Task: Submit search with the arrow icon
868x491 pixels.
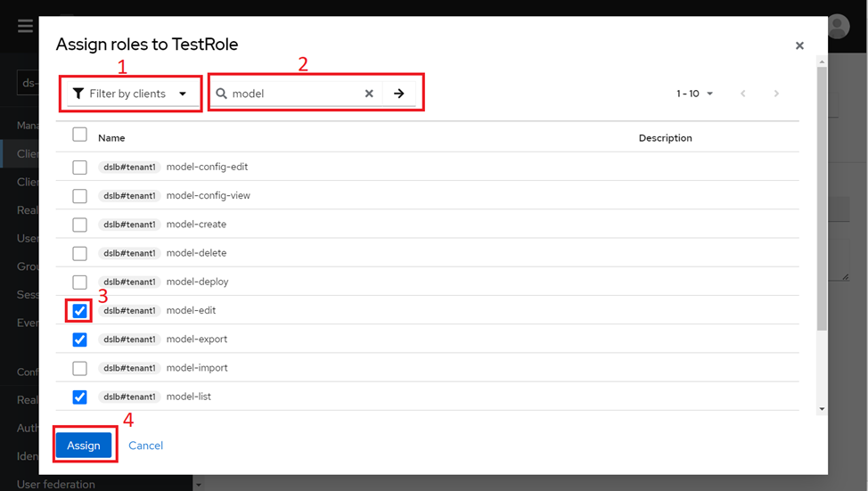Action: (399, 94)
